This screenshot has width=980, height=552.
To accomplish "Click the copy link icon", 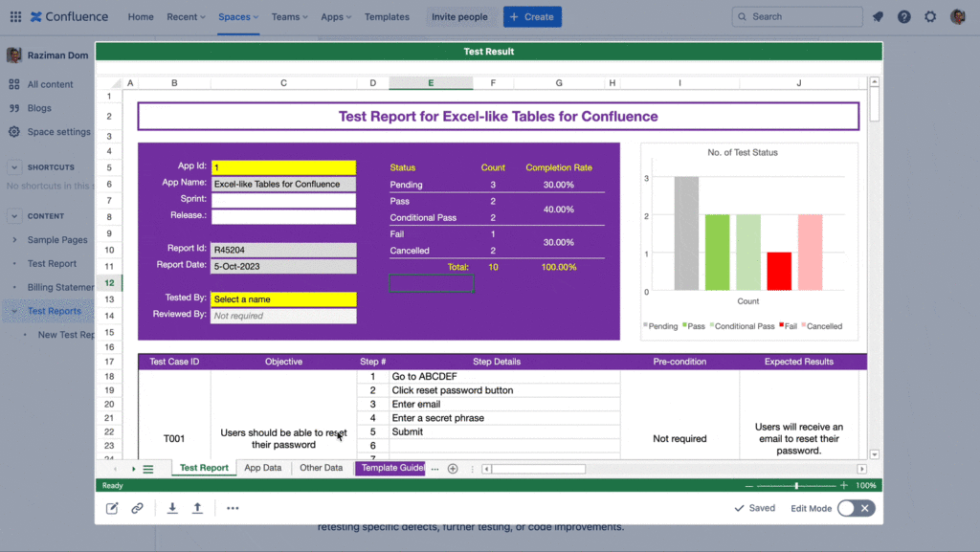I will pos(137,508).
